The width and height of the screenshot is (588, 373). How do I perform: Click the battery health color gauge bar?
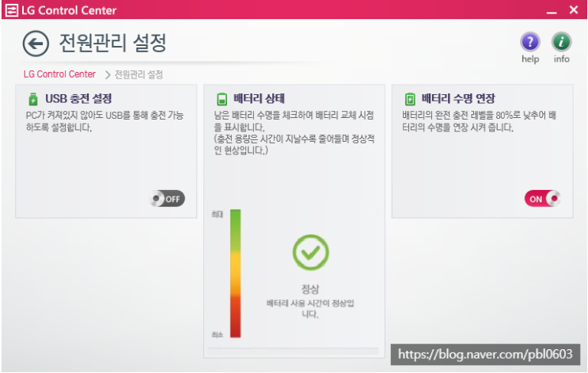click(236, 273)
